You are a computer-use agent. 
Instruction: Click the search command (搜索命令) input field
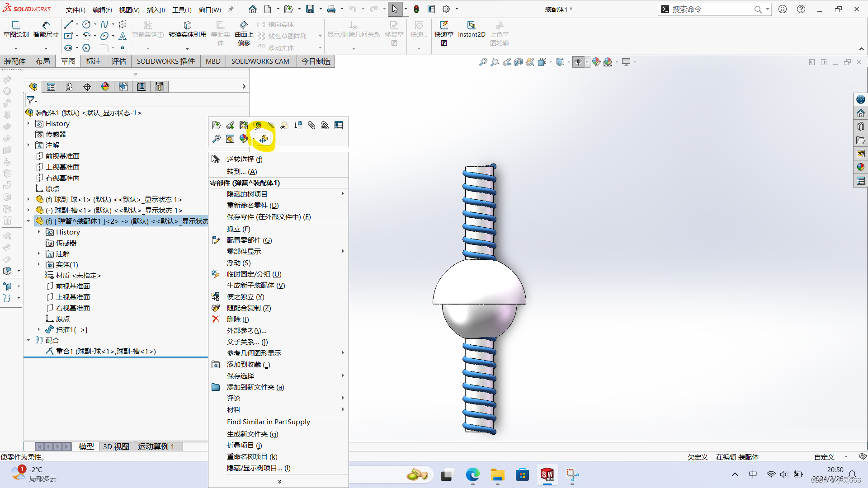(x=710, y=9)
